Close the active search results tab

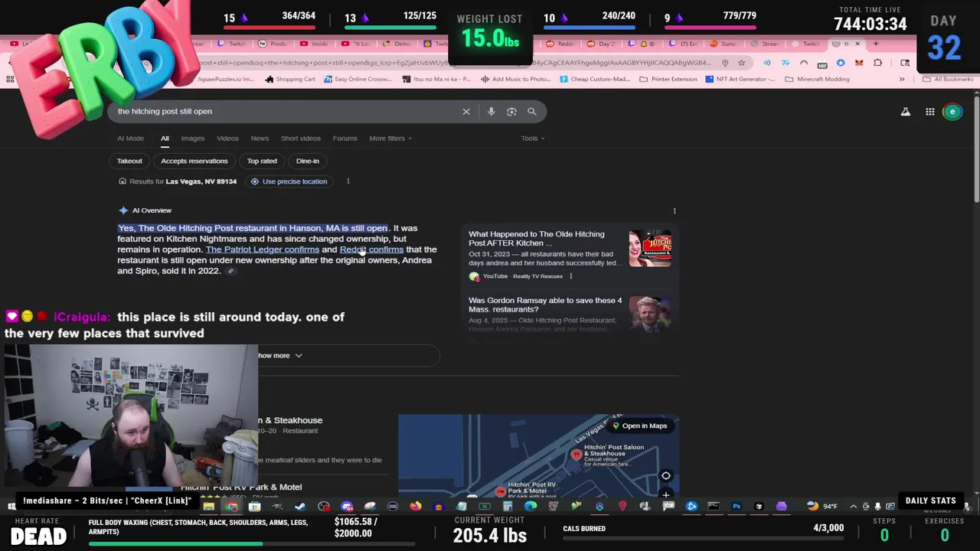(857, 44)
